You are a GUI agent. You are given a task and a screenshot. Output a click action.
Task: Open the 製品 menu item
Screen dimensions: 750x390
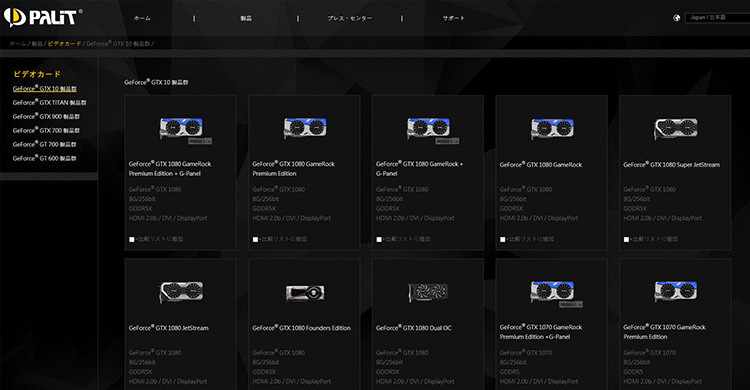click(246, 18)
